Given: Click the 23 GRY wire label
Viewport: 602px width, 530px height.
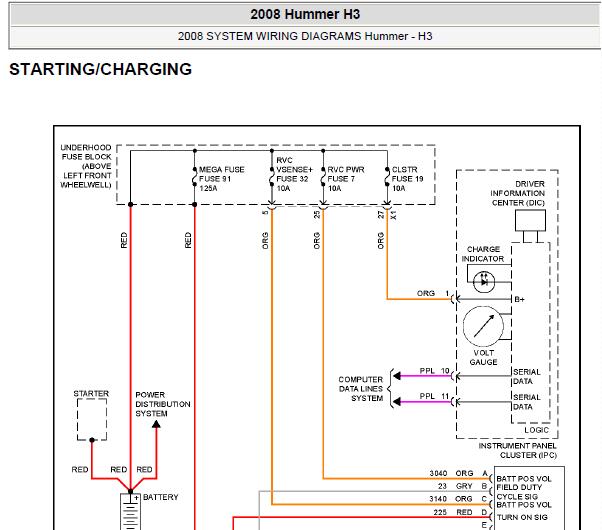Looking at the screenshot, I should point(455,486).
